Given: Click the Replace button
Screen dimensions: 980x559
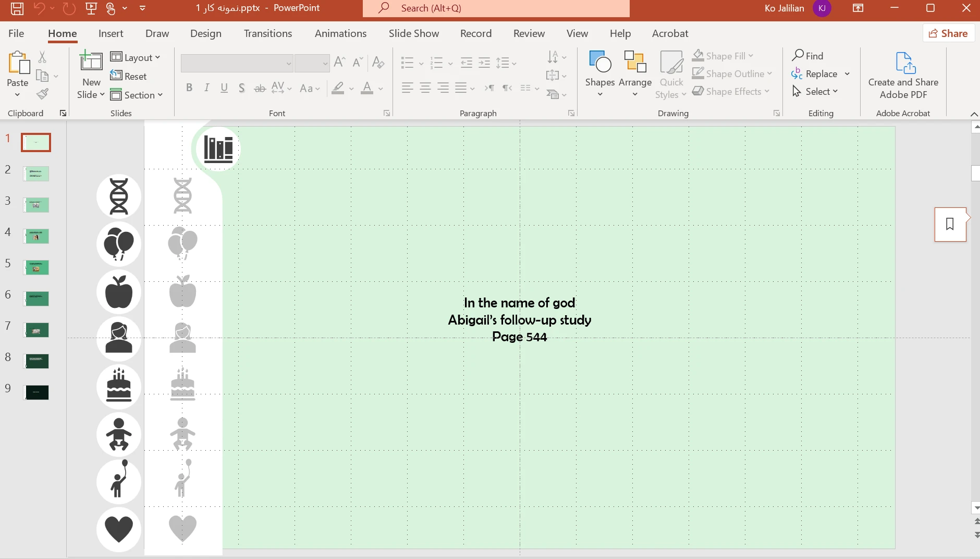Looking at the screenshot, I should pyautogui.click(x=814, y=73).
